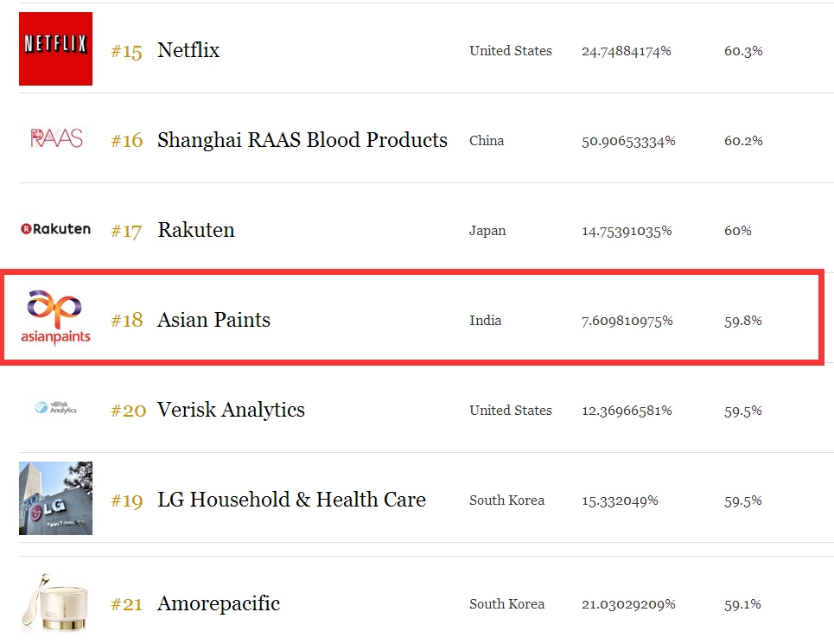The width and height of the screenshot is (834, 644).
Task: Click the #18 rank label
Action: pos(126,321)
